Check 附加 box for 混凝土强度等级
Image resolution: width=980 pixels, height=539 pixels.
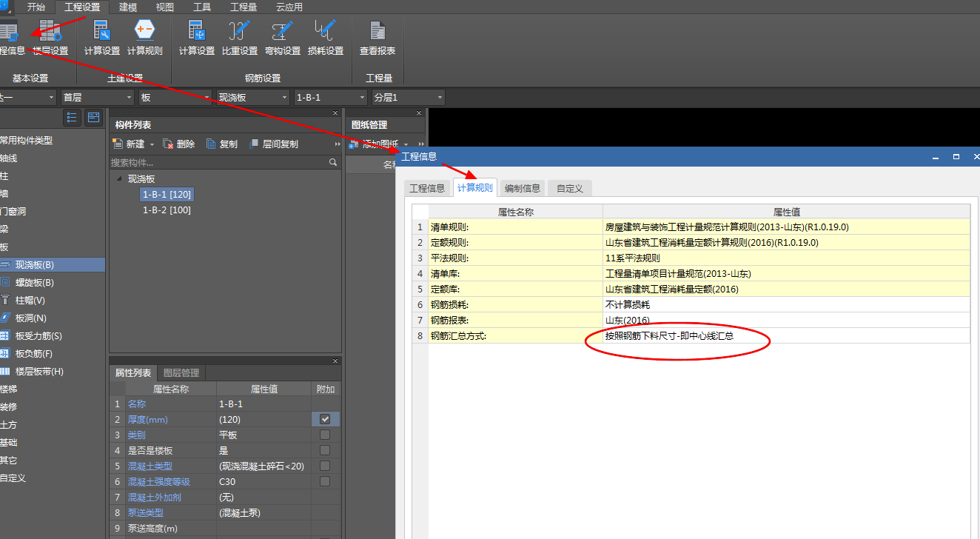pyautogui.click(x=325, y=481)
